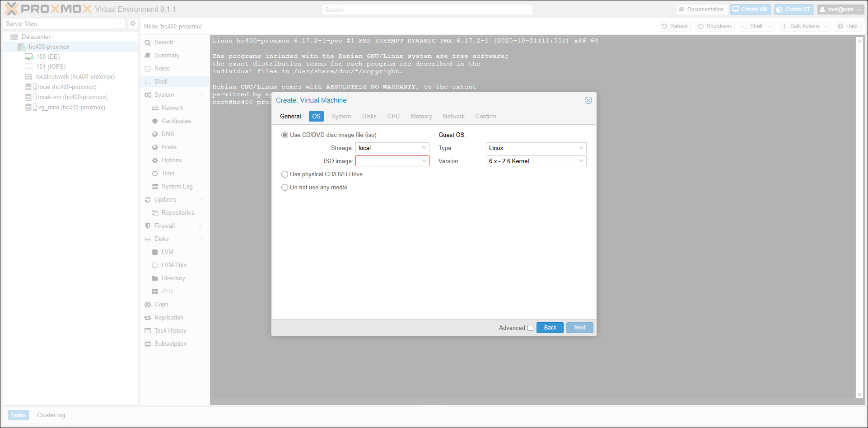Collapse the System section arrow

click(201, 95)
